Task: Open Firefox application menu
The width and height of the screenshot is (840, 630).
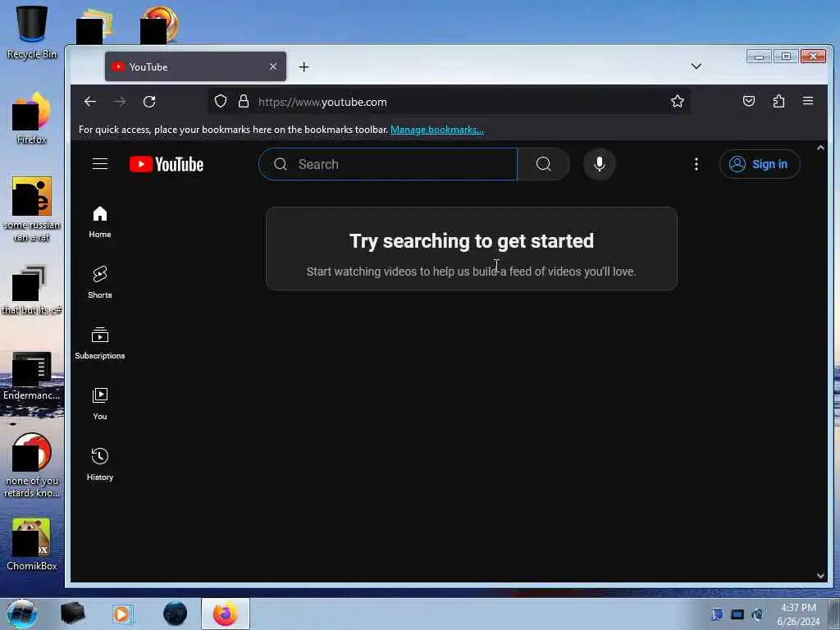Action: 808,101
